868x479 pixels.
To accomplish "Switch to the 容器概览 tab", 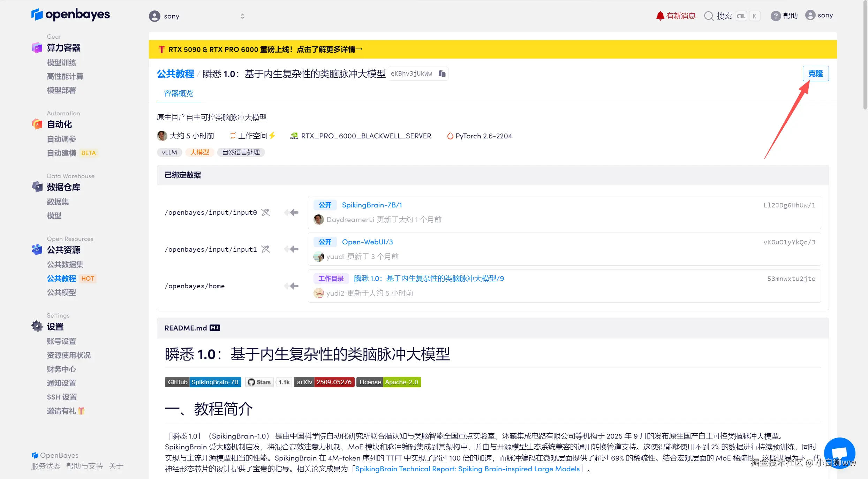I will pyautogui.click(x=179, y=93).
